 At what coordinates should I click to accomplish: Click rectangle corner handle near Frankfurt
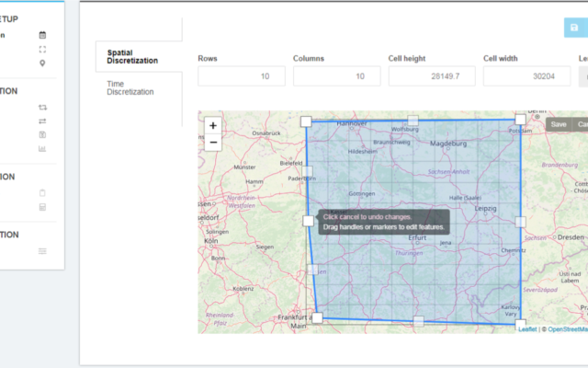[317, 317]
